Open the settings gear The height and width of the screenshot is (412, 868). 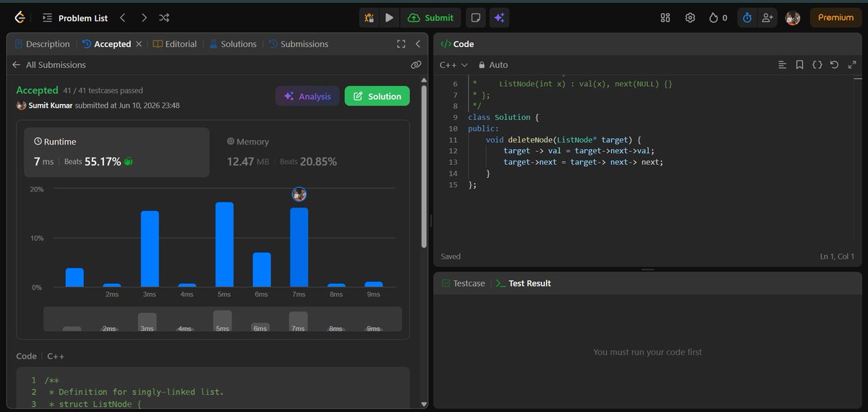pos(690,17)
